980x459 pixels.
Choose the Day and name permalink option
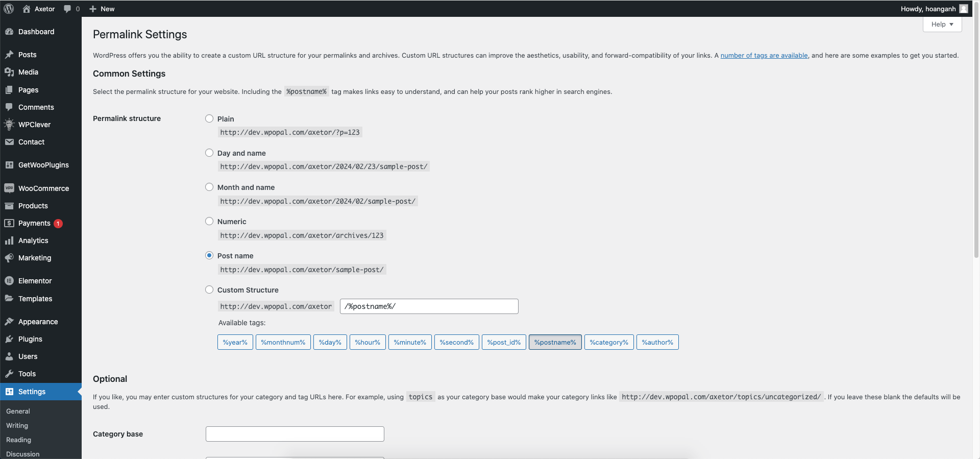(x=209, y=153)
